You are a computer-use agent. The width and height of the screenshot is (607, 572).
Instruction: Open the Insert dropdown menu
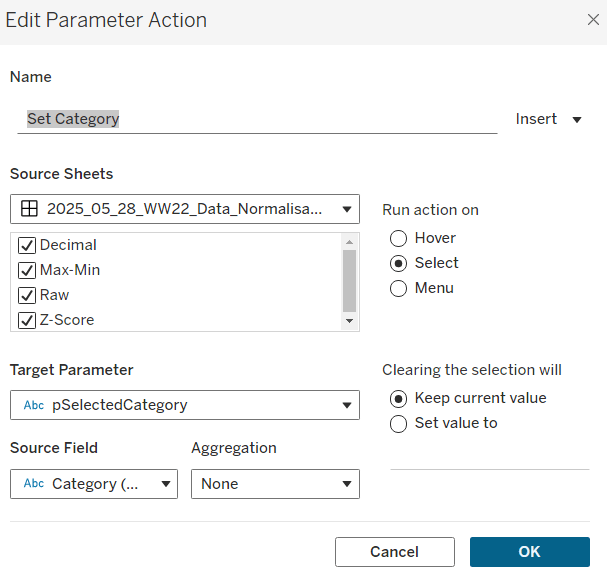tap(548, 119)
